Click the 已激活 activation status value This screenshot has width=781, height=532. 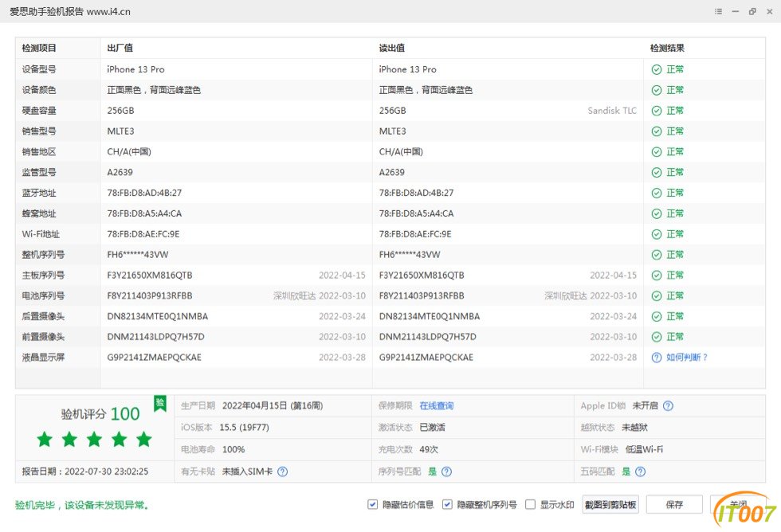[x=432, y=428]
